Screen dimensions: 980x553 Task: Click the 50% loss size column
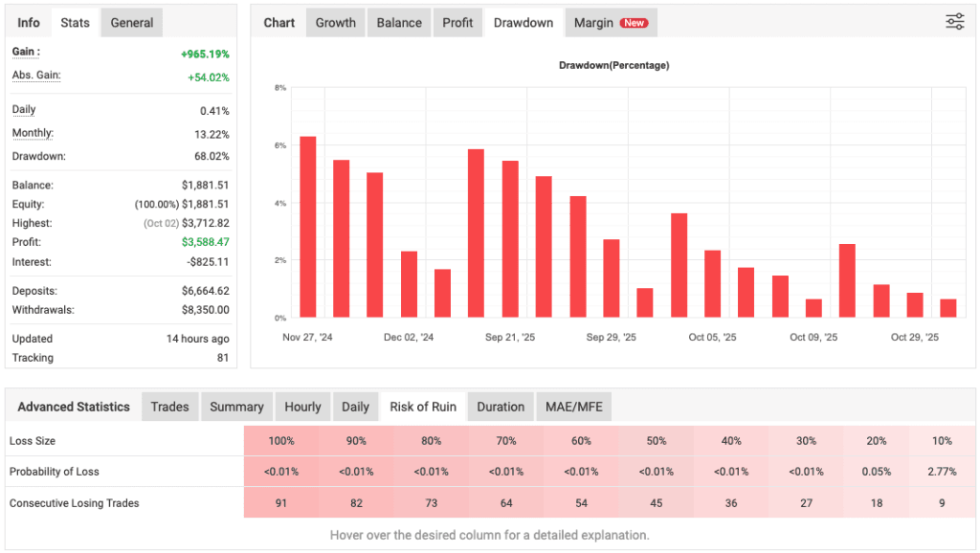coord(657,441)
